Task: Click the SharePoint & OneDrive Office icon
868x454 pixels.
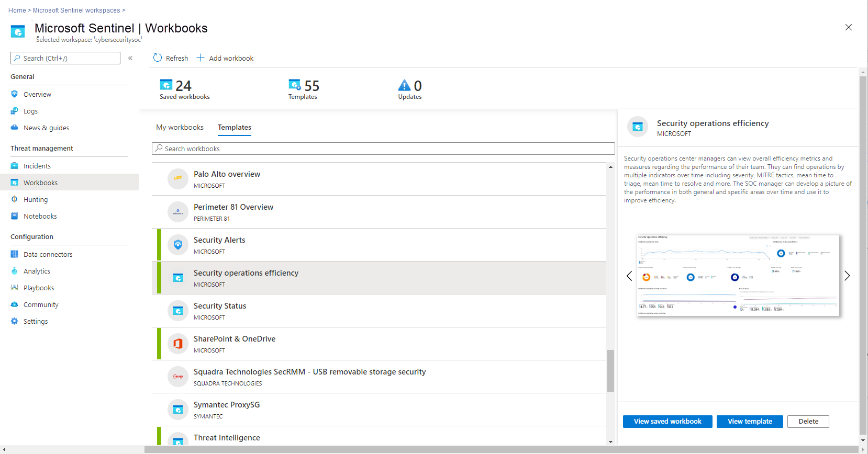Action: point(178,344)
